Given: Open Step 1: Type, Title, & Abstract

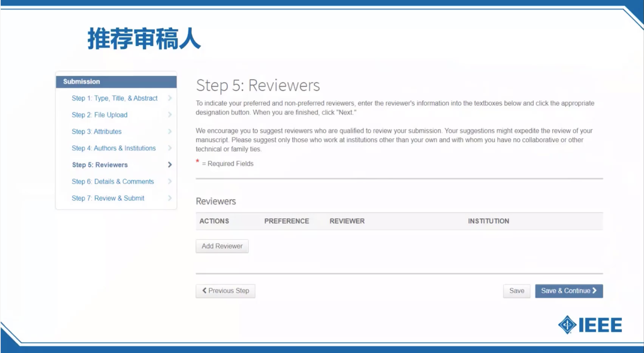Looking at the screenshot, I should 115,98.
